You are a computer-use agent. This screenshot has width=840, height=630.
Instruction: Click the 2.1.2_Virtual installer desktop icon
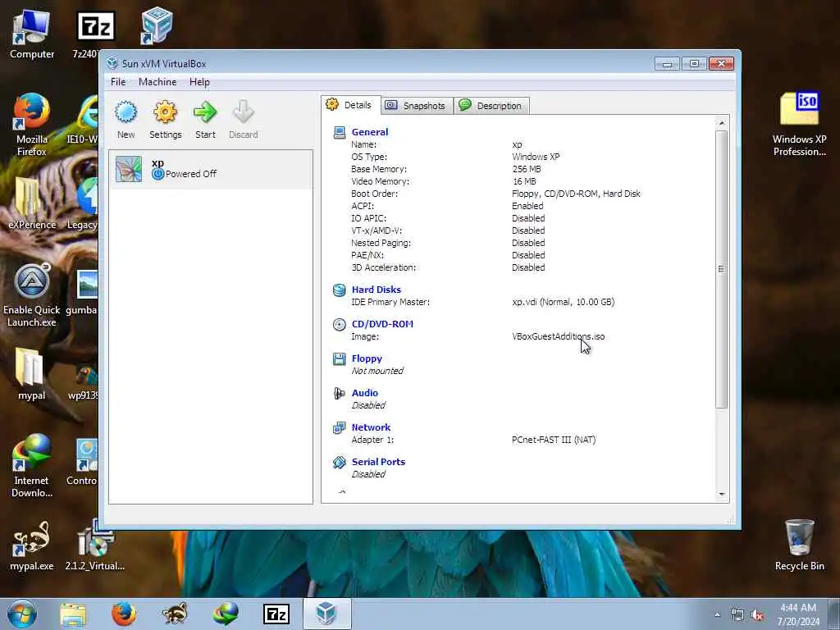[95, 545]
